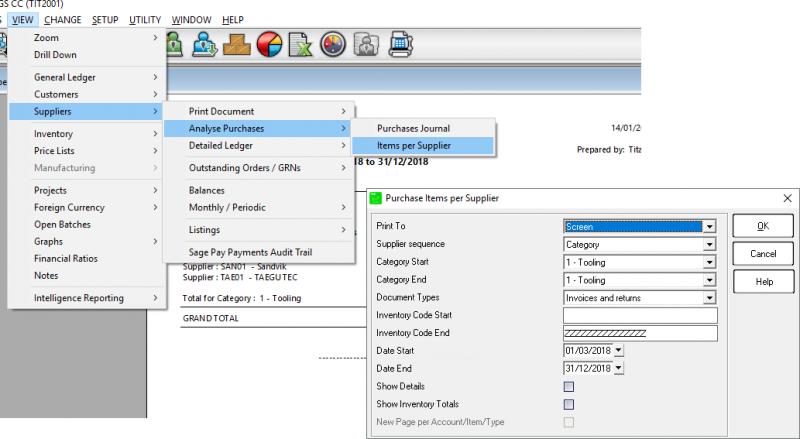Screen dimensions: 800x439
Task: Click the Cancel button in dialog
Action: 762,254
